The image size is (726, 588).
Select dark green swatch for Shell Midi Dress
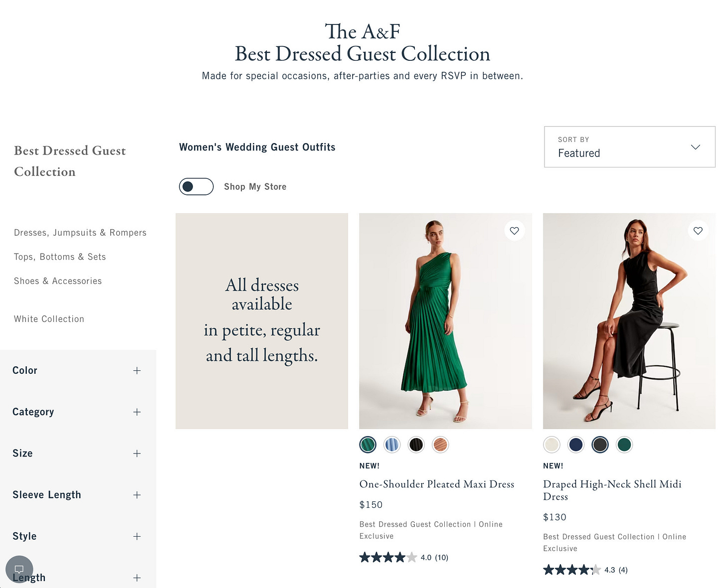[x=624, y=444]
